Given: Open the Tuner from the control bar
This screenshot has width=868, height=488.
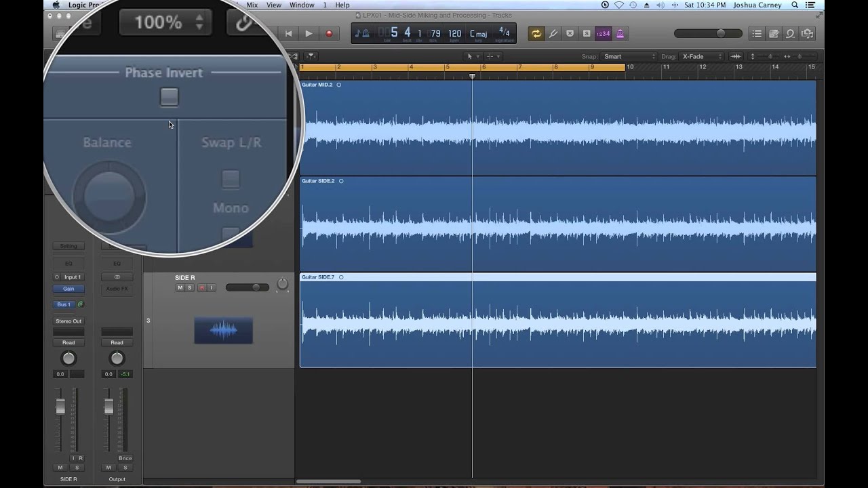Looking at the screenshot, I should click(553, 33).
